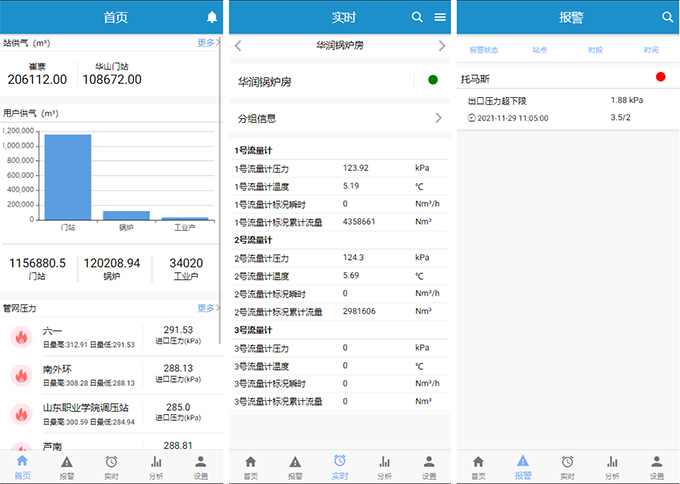Click the search icon in 报警 header
Screen dimensions: 680x484
(x=667, y=17)
